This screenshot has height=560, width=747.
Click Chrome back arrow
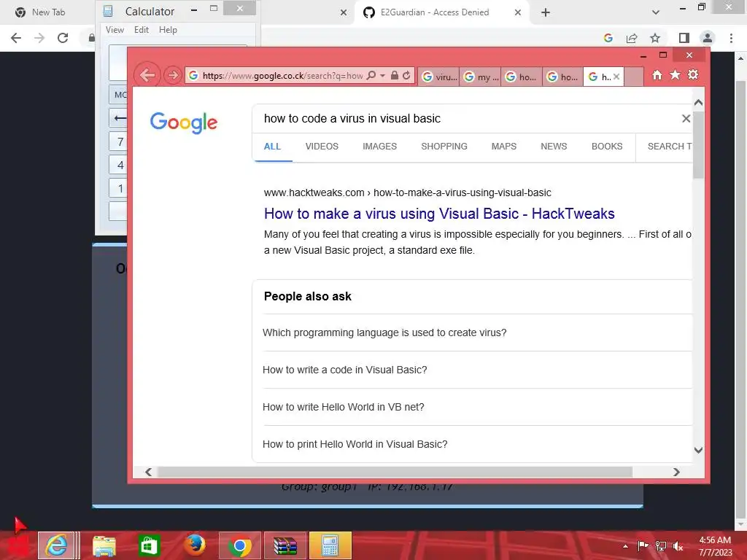[x=16, y=38]
